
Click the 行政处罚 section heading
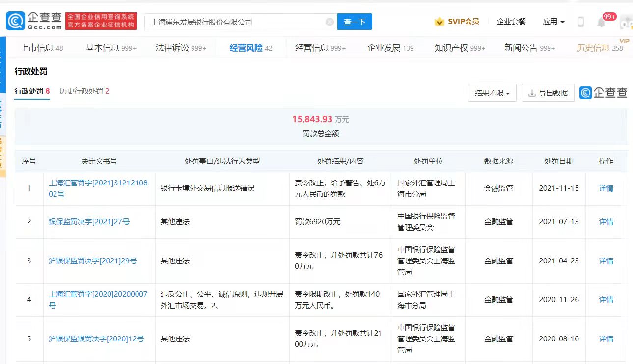click(31, 72)
